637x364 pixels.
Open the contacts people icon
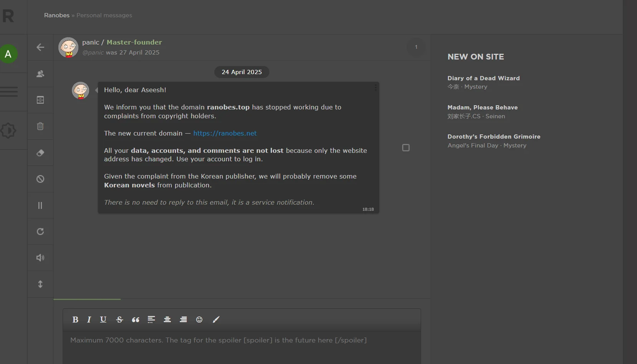[40, 74]
